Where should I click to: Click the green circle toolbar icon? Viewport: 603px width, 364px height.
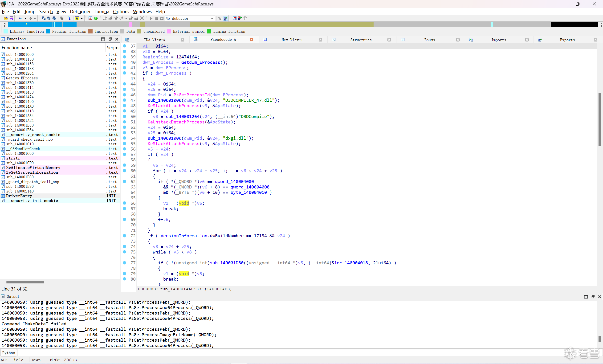click(96, 18)
